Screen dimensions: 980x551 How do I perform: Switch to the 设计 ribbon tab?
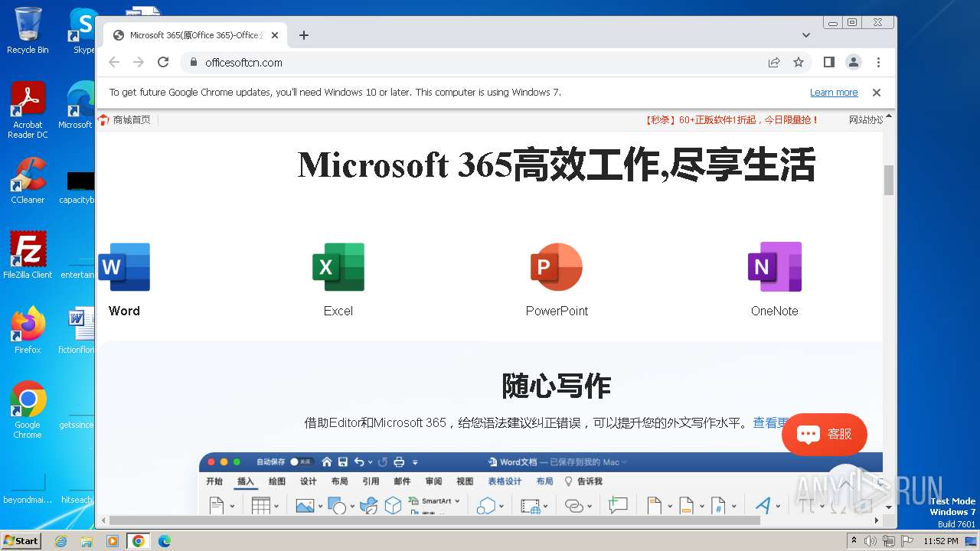tap(309, 481)
